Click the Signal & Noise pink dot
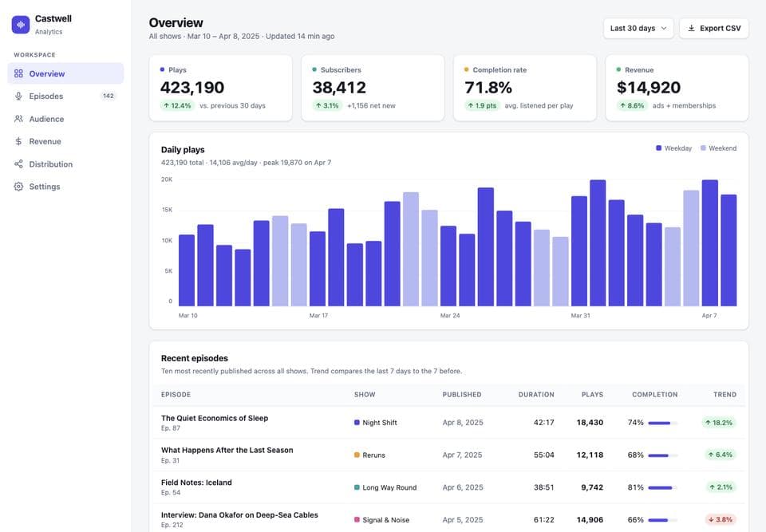The height and width of the screenshot is (532, 766). [x=357, y=520]
